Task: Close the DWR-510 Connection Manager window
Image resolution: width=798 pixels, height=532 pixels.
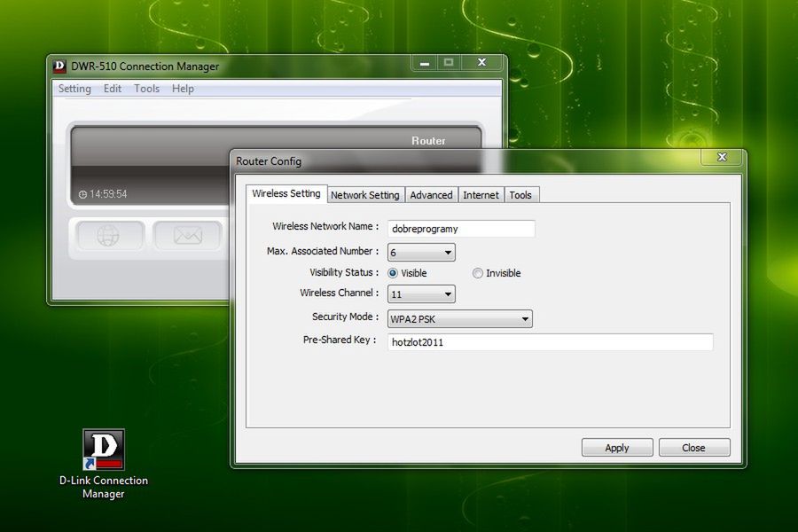Action: 482,63
